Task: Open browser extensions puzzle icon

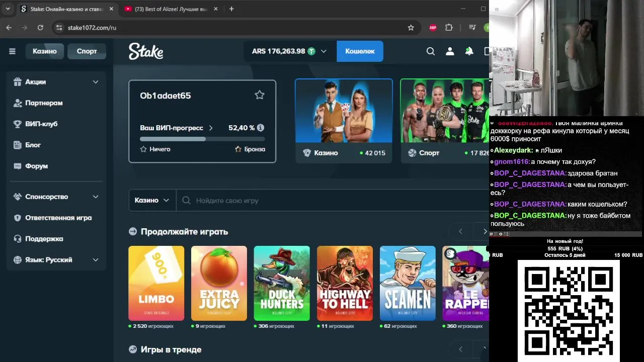Action: (449, 28)
